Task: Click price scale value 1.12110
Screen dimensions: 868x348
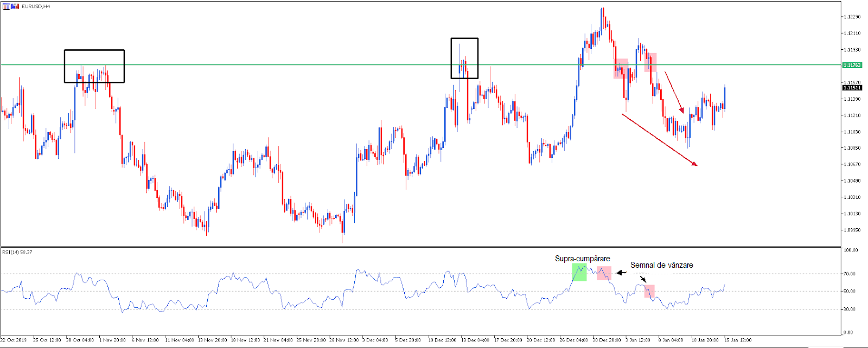Action: [852, 33]
